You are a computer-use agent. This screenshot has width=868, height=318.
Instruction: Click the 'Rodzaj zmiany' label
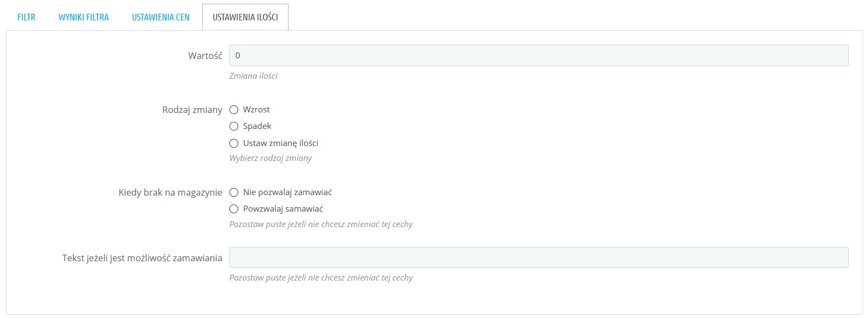192,110
